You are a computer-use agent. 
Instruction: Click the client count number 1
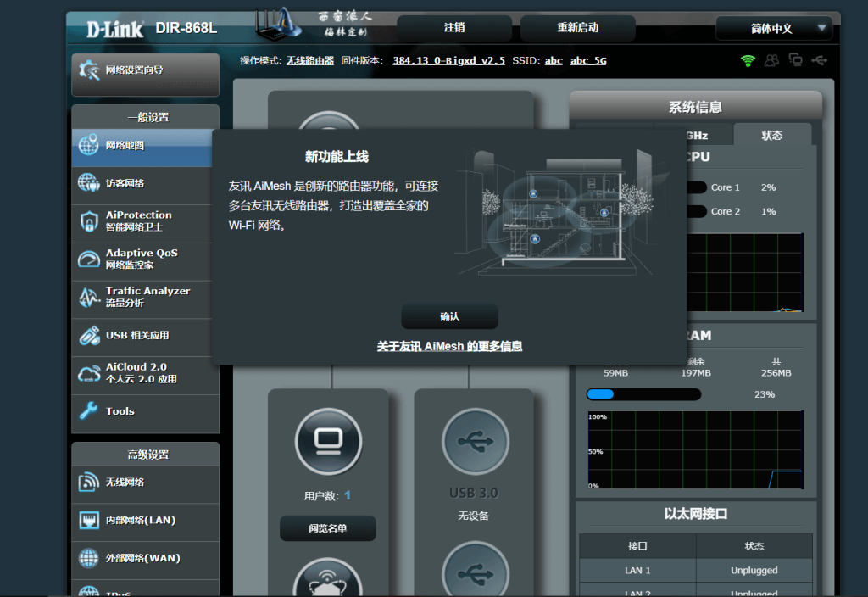[347, 495]
